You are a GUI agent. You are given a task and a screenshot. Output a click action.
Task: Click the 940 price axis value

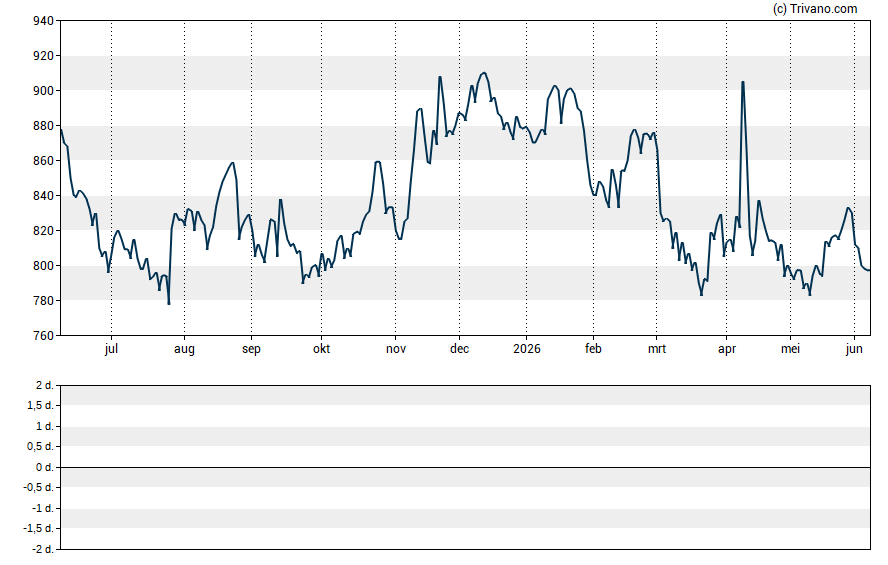tap(43, 21)
